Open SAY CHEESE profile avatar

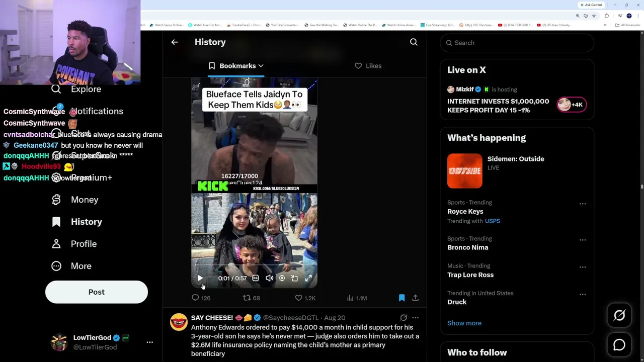click(179, 322)
